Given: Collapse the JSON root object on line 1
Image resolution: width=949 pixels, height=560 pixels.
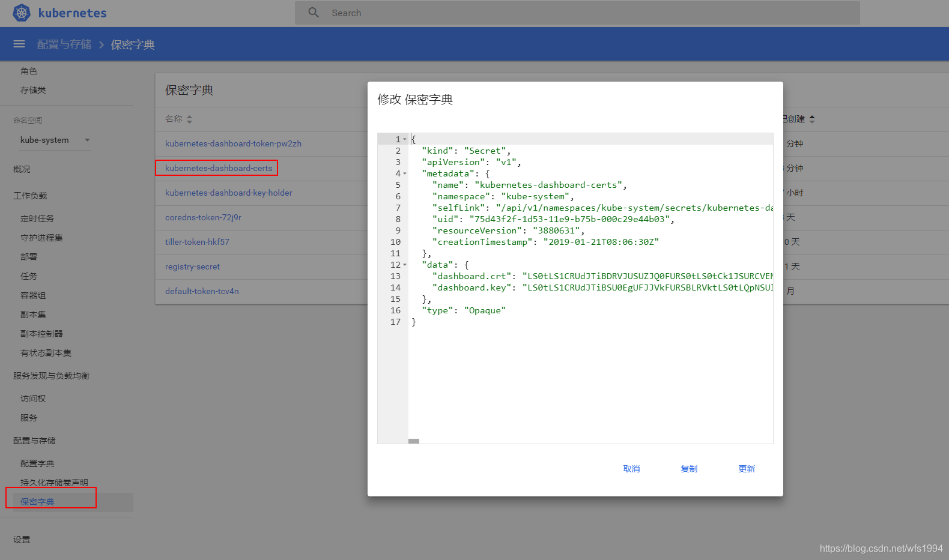Looking at the screenshot, I should coord(405,139).
